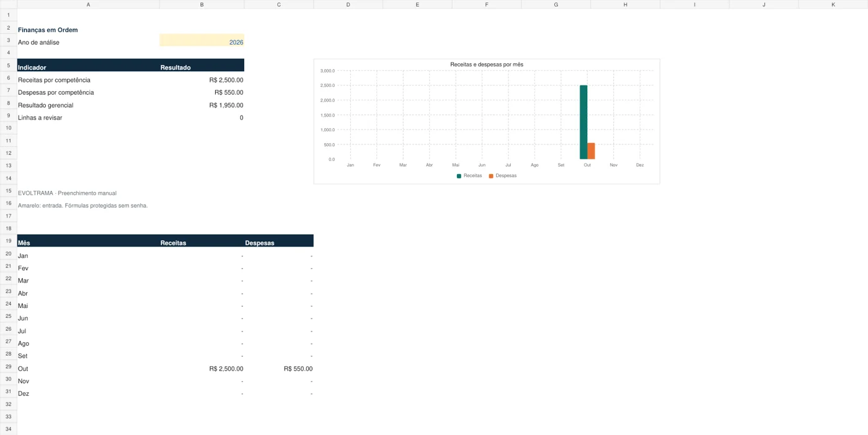Select column A header

coord(88,4)
